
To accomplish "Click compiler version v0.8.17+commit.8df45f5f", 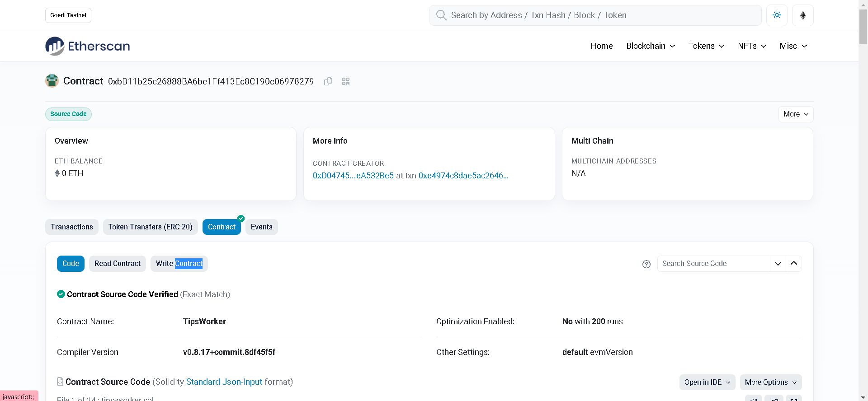I will click(x=229, y=352).
